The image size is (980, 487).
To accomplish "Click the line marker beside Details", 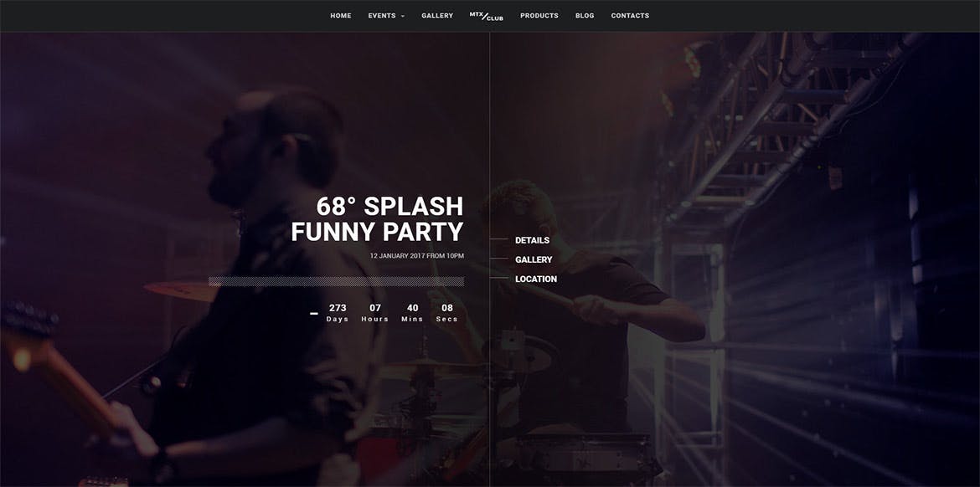I will [x=499, y=240].
